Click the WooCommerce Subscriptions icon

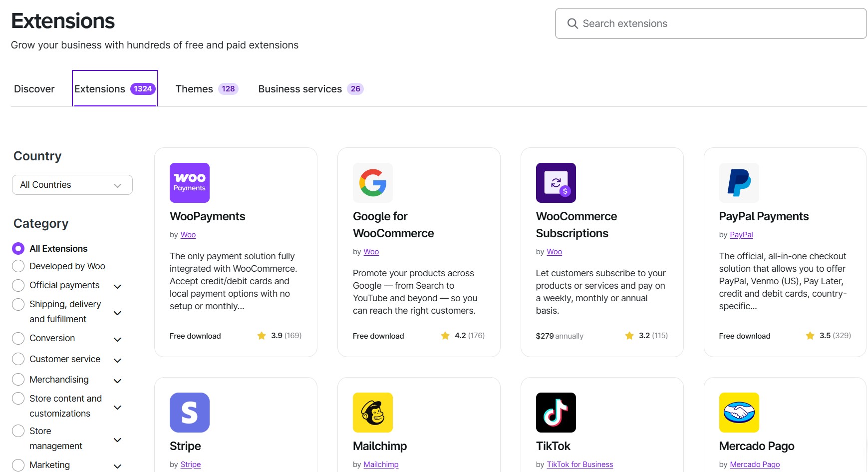coord(556,183)
